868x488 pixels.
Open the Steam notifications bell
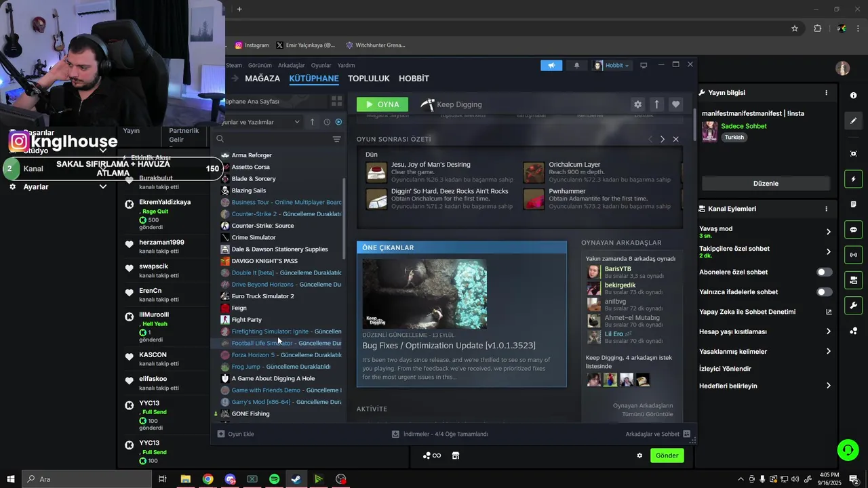[x=576, y=65]
